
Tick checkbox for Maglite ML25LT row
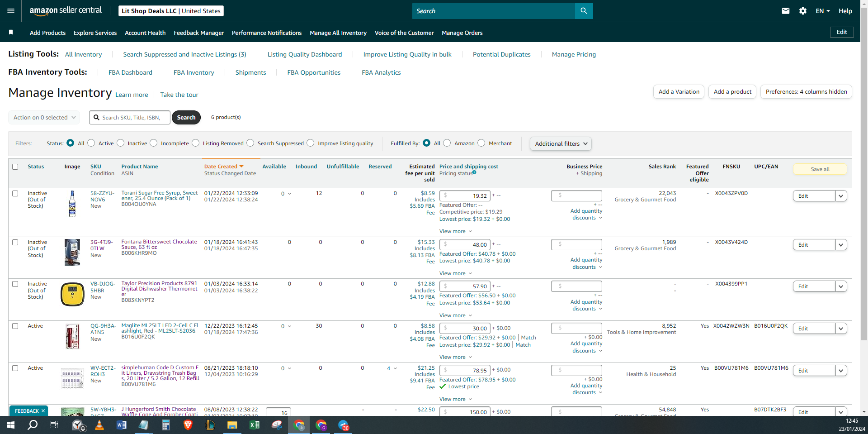[x=15, y=326]
